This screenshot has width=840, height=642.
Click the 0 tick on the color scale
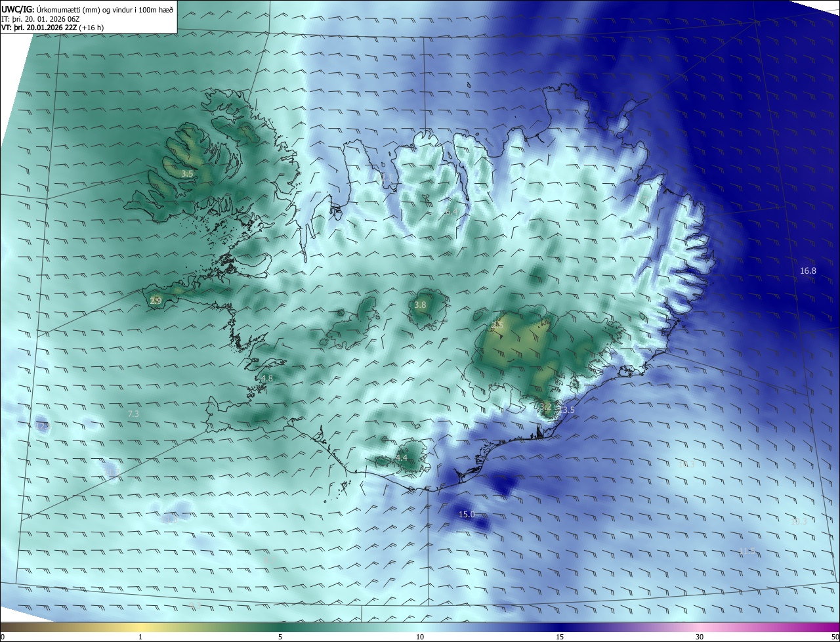tap(3, 637)
